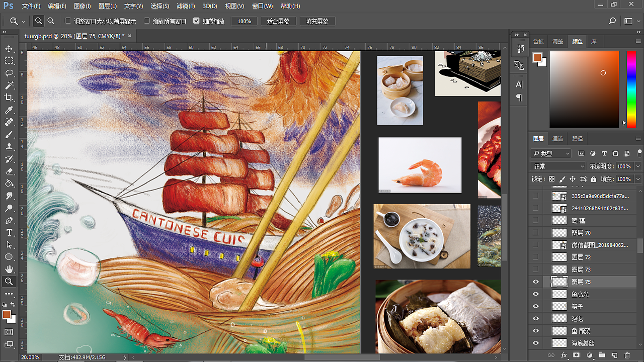
Task: Select the Eyedropper tool
Action: [9, 110]
